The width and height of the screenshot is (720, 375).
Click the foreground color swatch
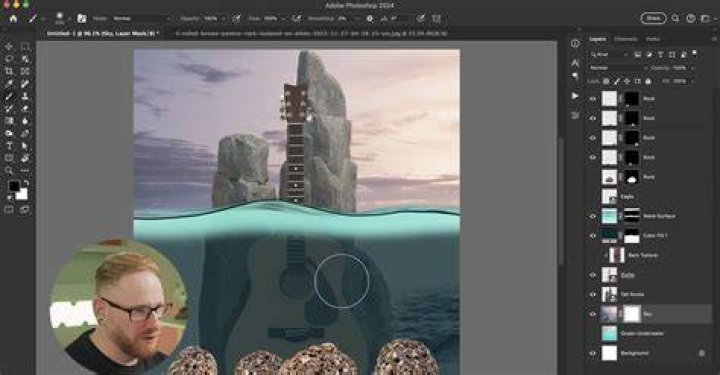(14, 186)
